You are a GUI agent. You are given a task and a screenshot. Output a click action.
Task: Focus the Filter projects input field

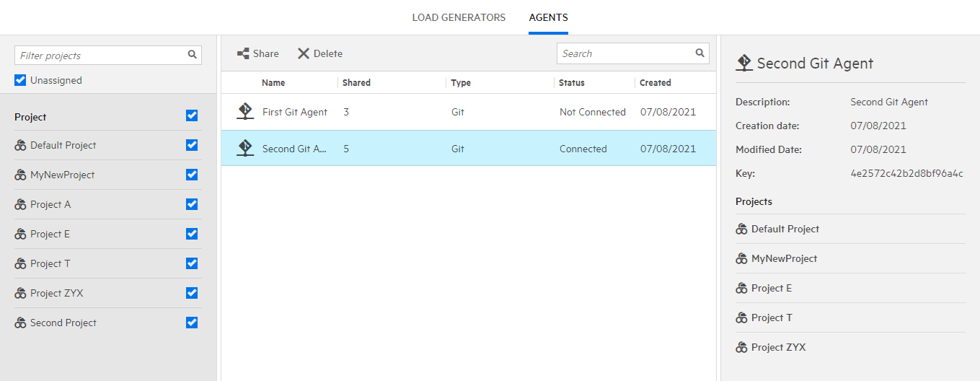(101, 56)
